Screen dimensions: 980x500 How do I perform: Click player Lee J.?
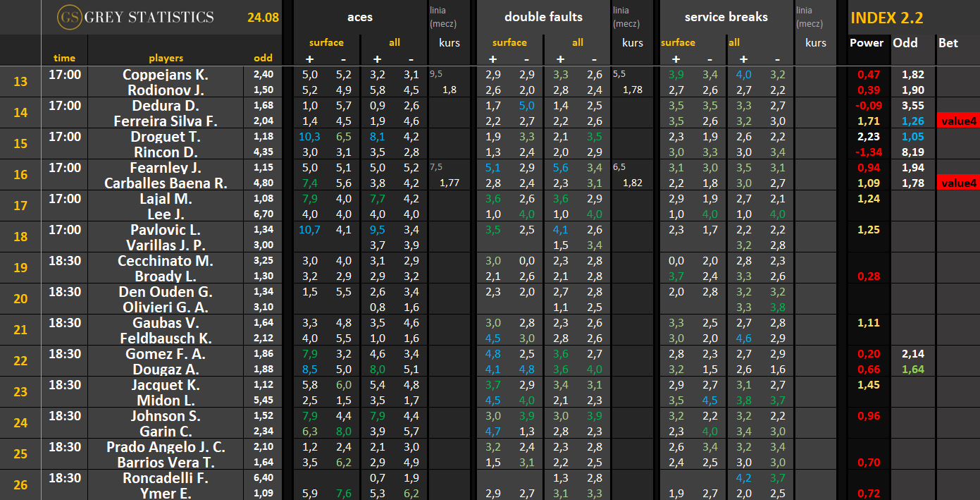point(166,214)
